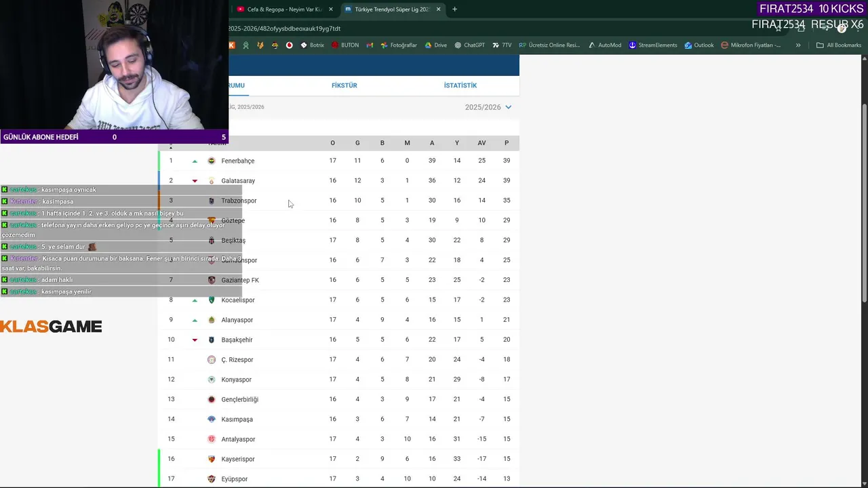This screenshot has width=868, height=488.
Task: Click the O (played) column header
Action: point(332,143)
